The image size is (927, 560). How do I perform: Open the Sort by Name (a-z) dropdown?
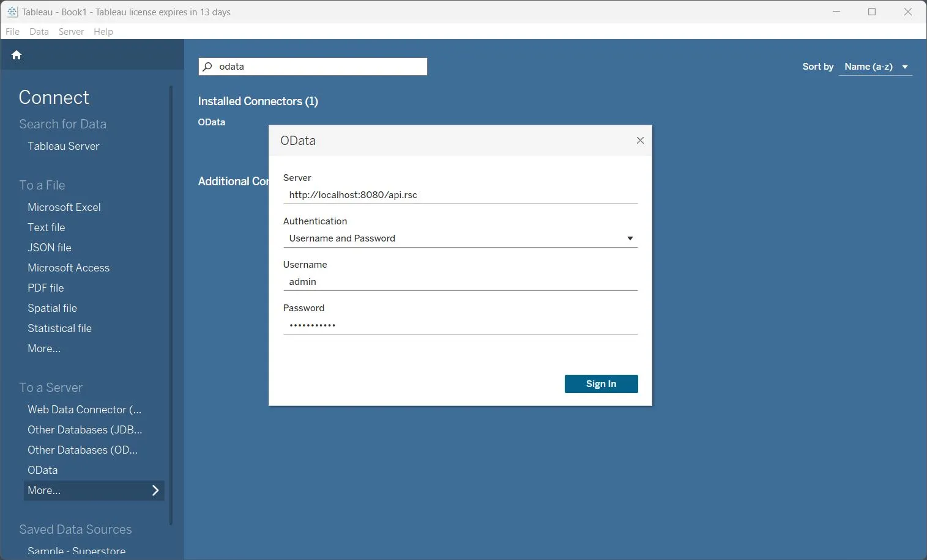click(x=875, y=67)
